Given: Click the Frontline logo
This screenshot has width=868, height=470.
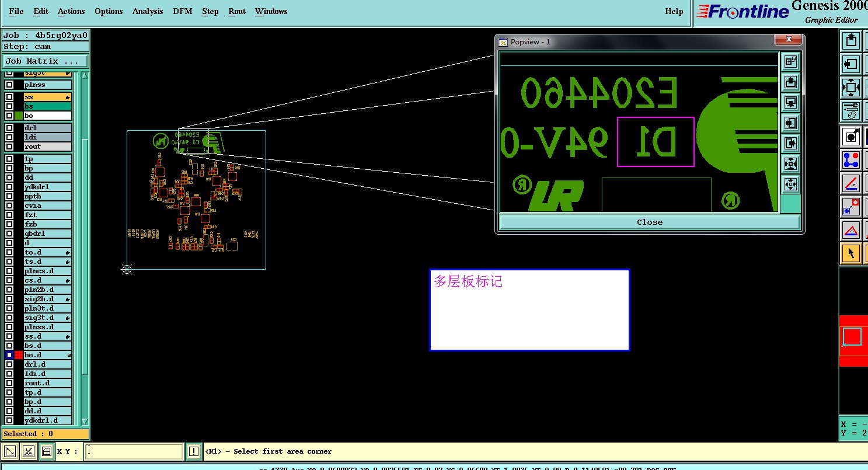Looking at the screenshot, I should coord(743,11).
